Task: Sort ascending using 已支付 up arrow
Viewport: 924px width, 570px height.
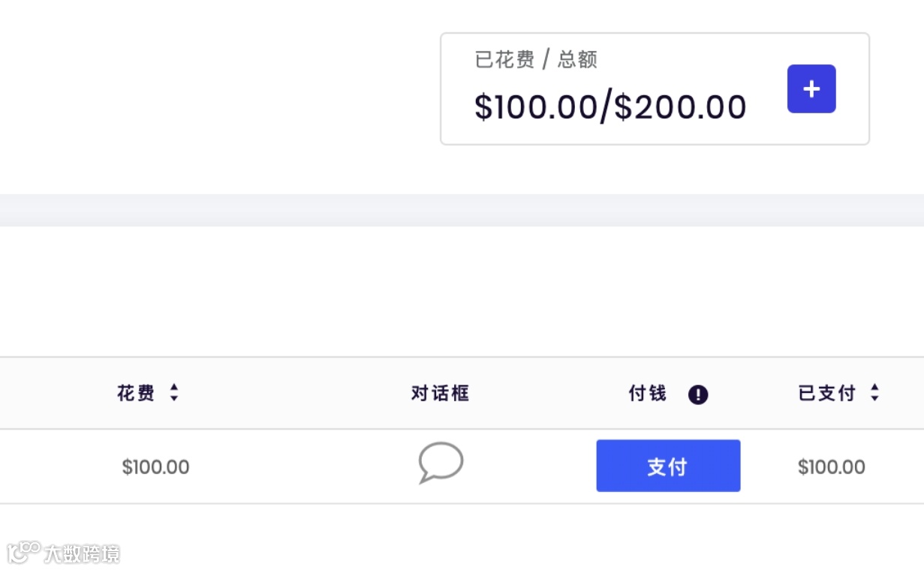Action: (874, 387)
